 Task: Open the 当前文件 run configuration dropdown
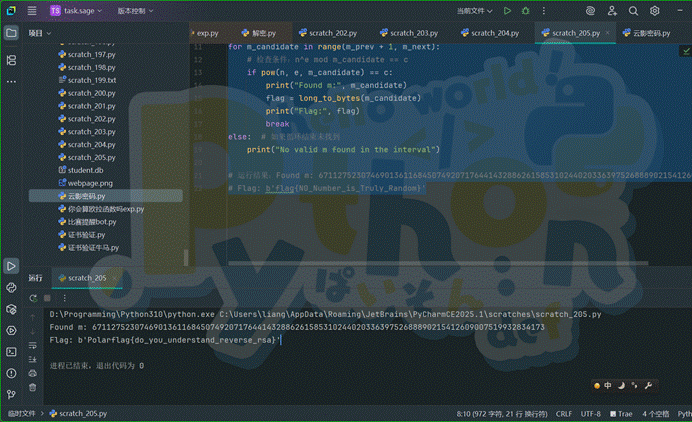(x=474, y=11)
